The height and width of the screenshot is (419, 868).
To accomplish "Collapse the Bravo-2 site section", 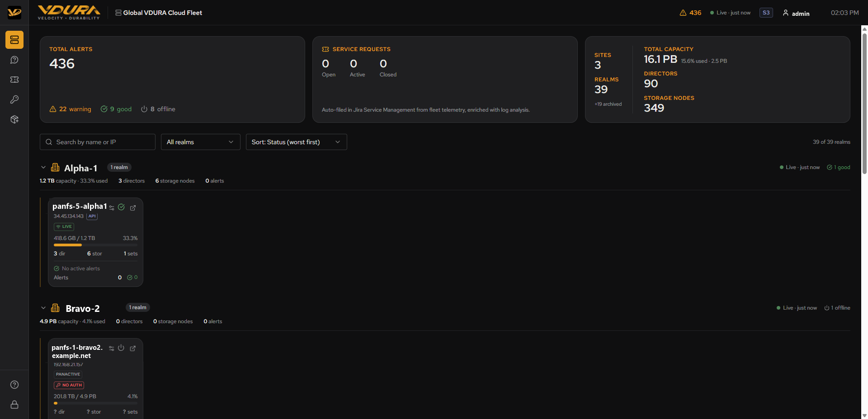I will point(43,308).
